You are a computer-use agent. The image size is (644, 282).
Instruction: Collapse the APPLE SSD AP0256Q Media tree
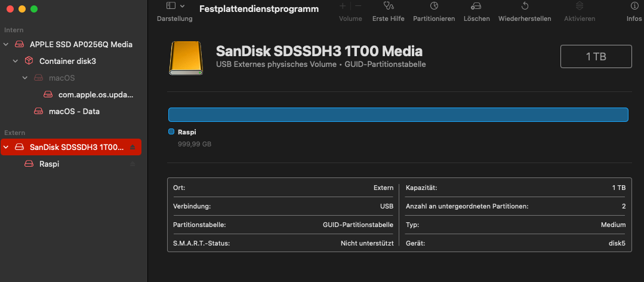click(6, 44)
